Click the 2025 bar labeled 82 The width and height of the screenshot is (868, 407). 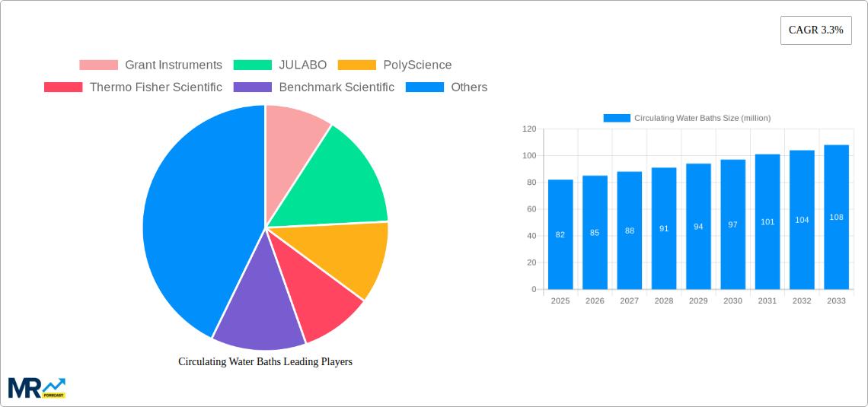tap(560, 234)
